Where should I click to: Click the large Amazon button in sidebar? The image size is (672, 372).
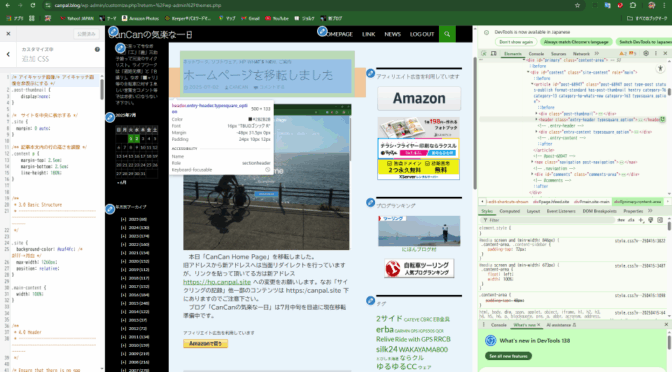(419, 98)
